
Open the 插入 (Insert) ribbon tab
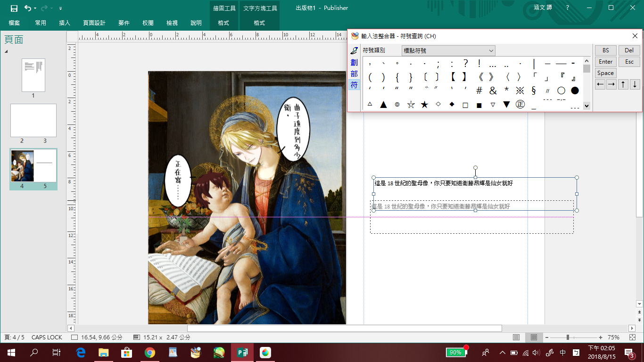[65, 23]
